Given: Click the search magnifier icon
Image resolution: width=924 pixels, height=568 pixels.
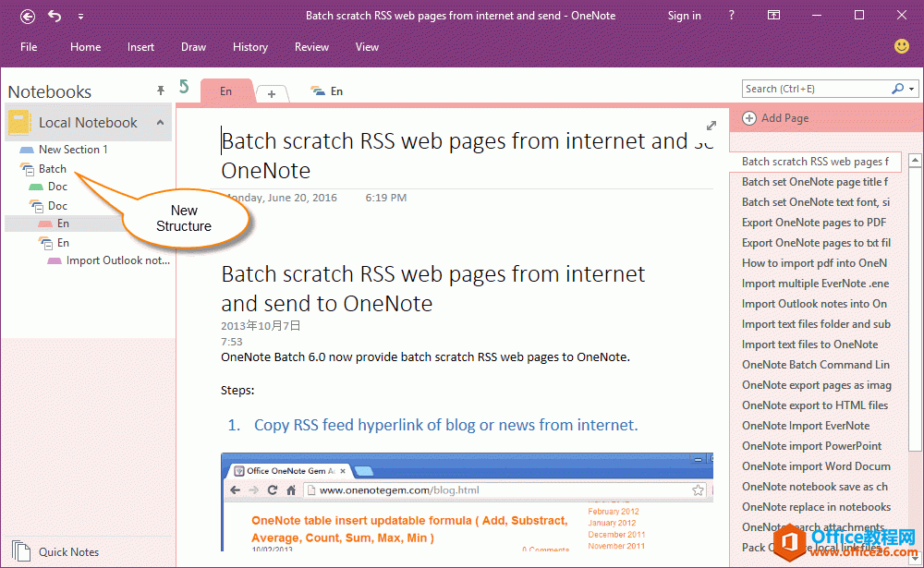Looking at the screenshot, I should pos(897,89).
